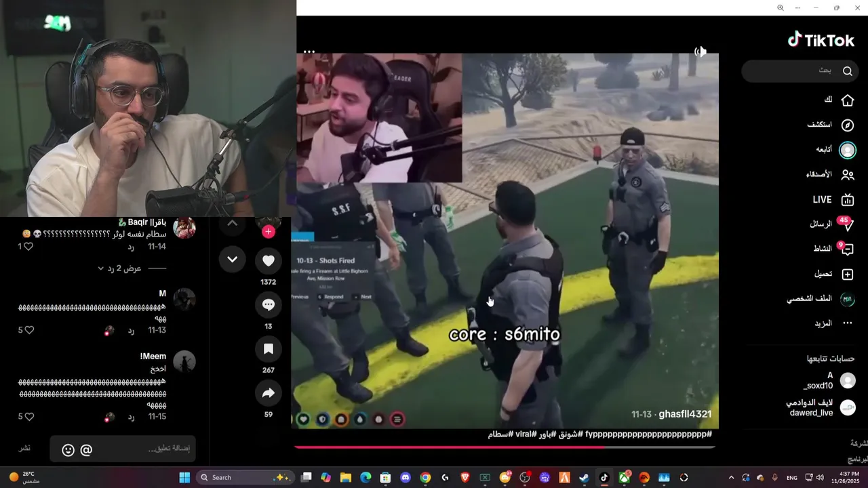
Task: Open hashtag #viral in caption
Action: [526, 434]
